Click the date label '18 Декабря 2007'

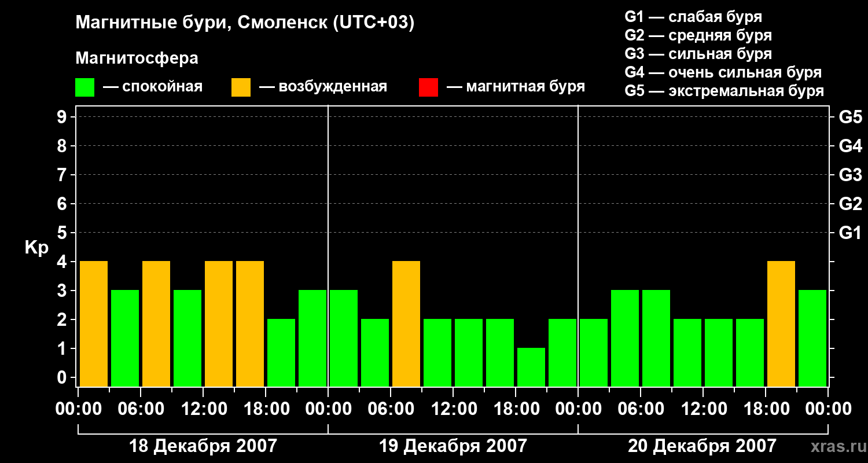tap(203, 446)
